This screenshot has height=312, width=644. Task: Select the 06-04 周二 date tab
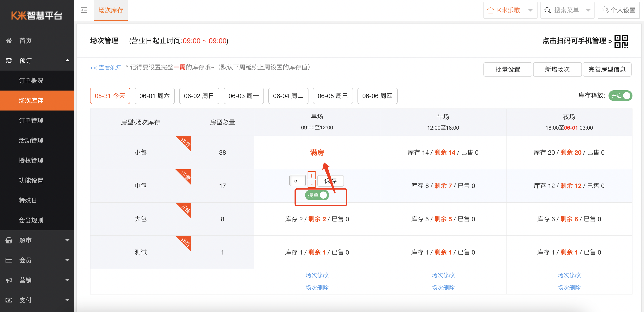tap(288, 96)
